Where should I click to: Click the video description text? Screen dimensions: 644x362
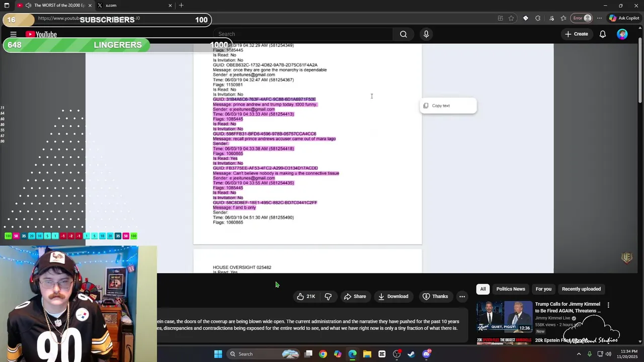click(308, 325)
